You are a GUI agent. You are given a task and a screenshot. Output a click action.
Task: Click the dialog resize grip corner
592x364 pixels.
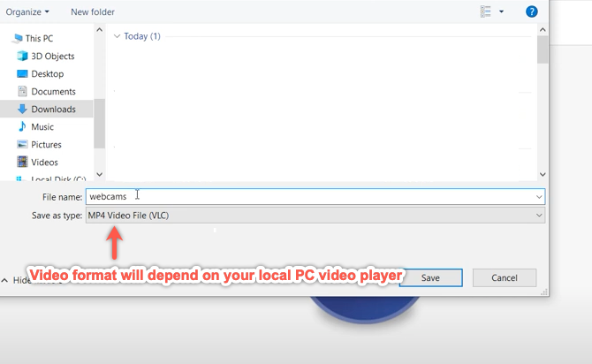click(544, 292)
